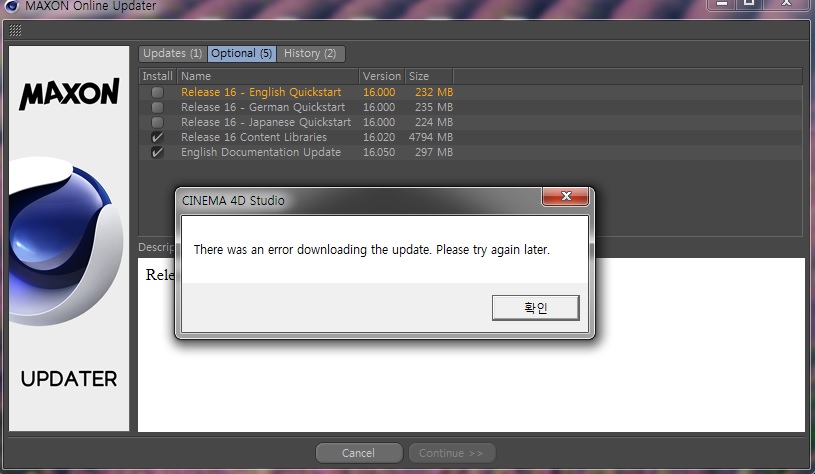Close the CINEMA 4D Studio error dialog
Screen dimensions: 815x474
(566, 196)
